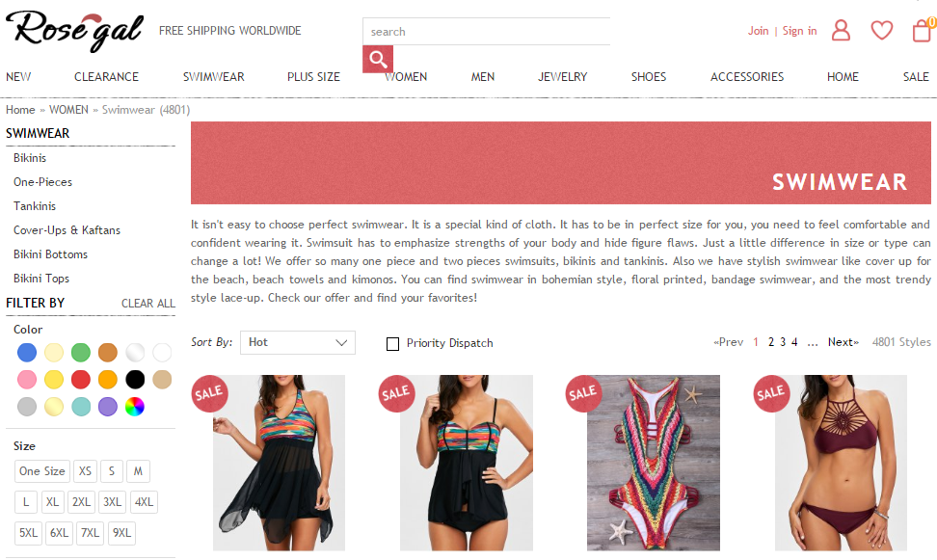Open the user account profile icon
The height and width of the screenshot is (560, 937).
[x=841, y=30]
